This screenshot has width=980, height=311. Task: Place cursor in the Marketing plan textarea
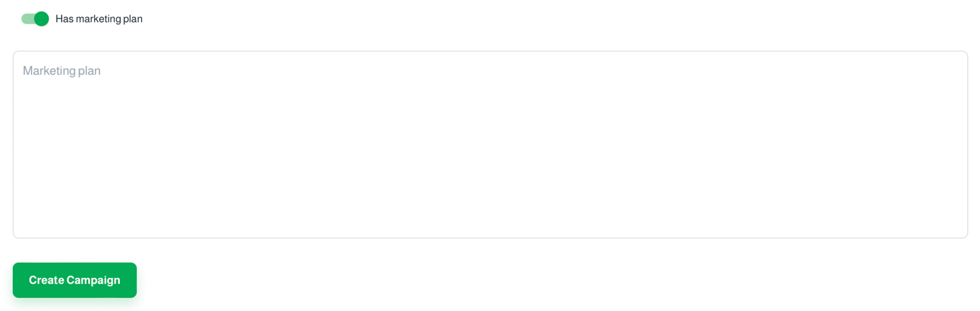pos(490,144)
